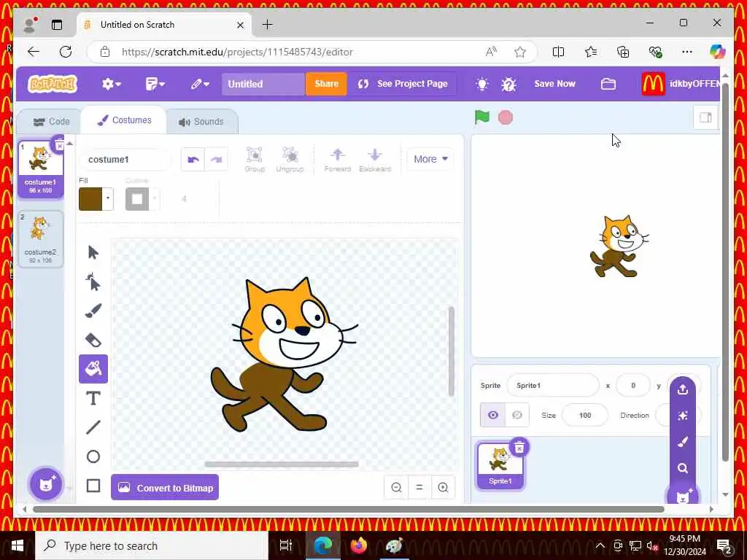Select the Line tool
Screen dimensions: 747x560
point(93,427)
